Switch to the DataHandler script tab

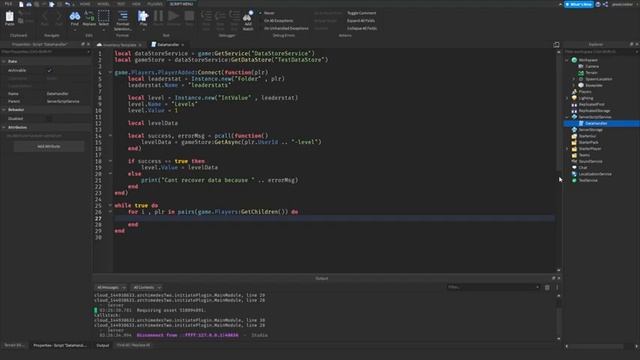click(x=168, y=44)
